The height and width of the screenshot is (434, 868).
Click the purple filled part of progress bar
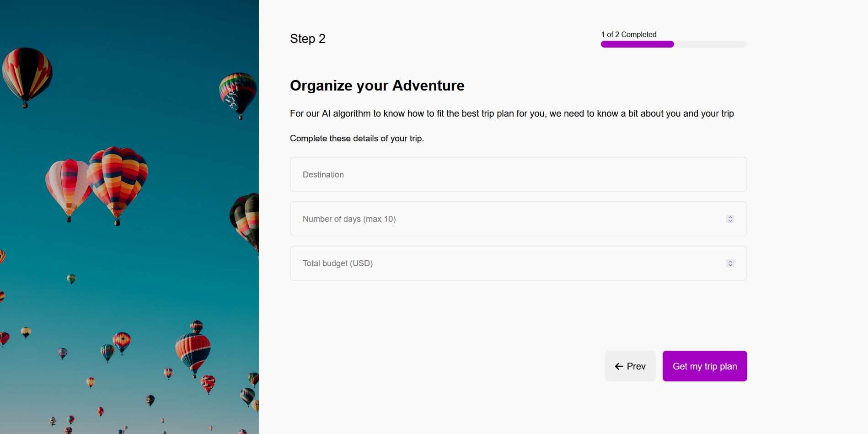tap(637, 44)
